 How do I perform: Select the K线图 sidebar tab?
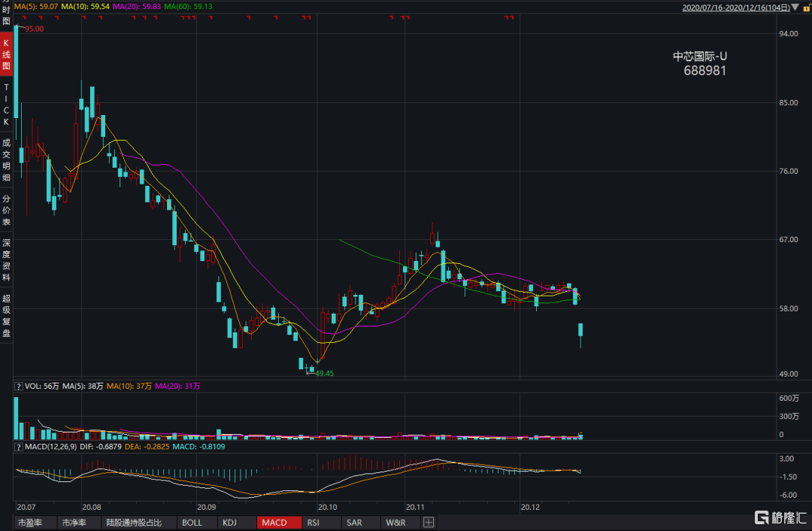(x=6, y=54)
